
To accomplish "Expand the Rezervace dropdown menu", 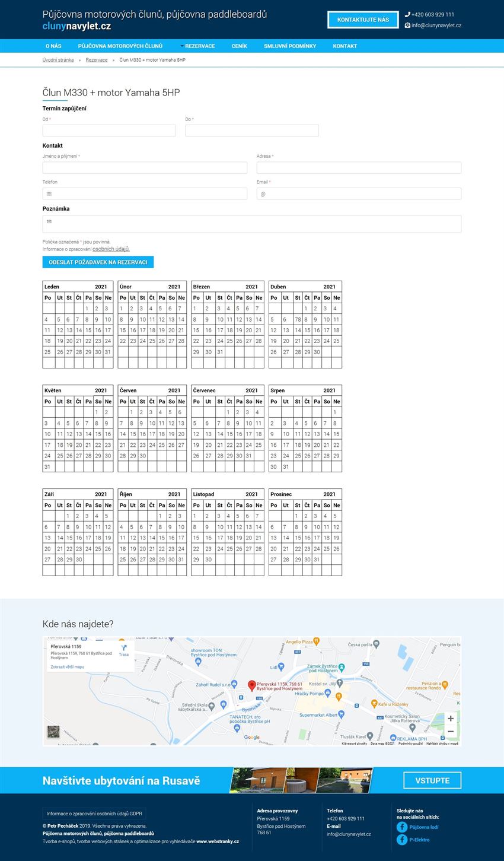I will click(198, 46).
